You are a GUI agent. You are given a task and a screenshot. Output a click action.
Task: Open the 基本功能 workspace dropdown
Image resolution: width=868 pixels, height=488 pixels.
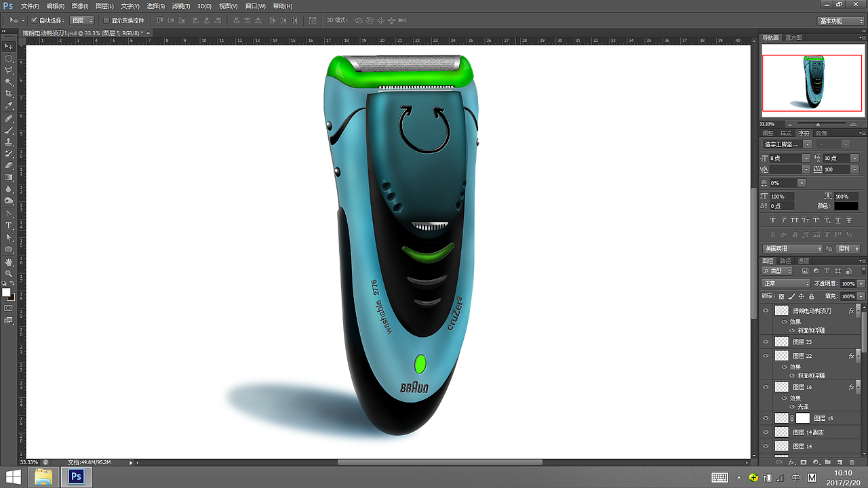(840, 21)
